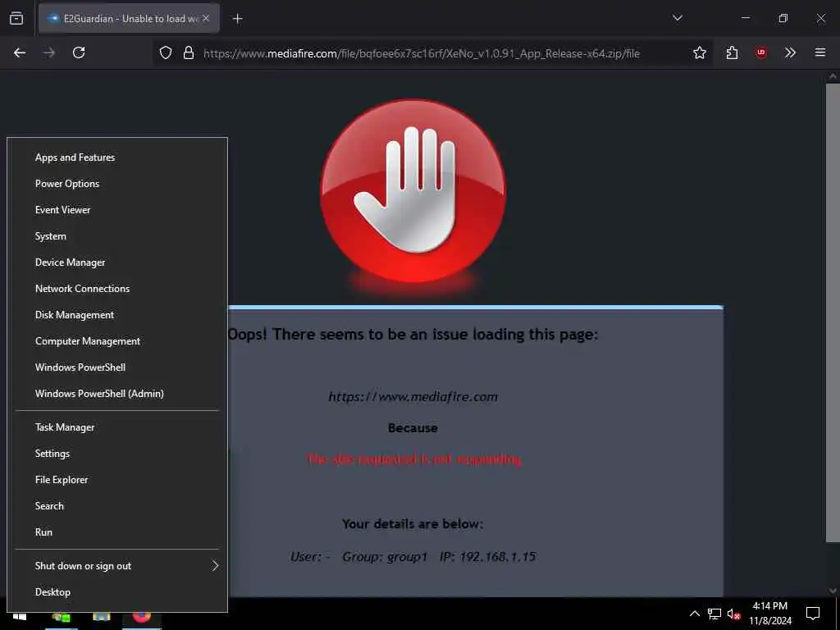Select Desktop menu entry

click(117, 592)
